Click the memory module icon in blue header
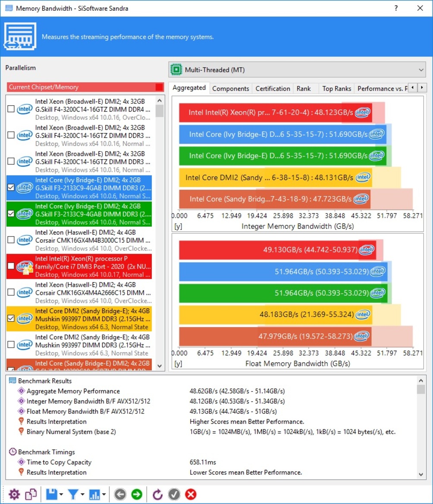Screen dimensions: 433x504 [20, 36]
